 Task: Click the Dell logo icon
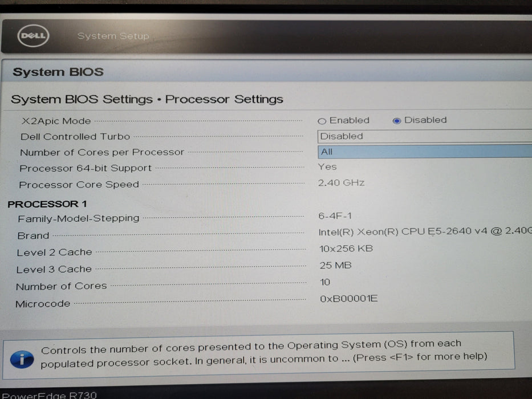coord(33,35)
